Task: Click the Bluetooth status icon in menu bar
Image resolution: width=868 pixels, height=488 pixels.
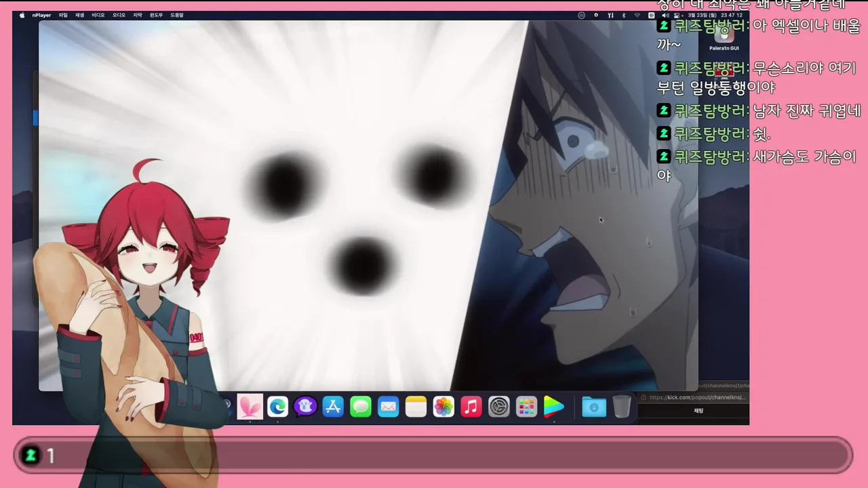Action: tap(623, 15)
